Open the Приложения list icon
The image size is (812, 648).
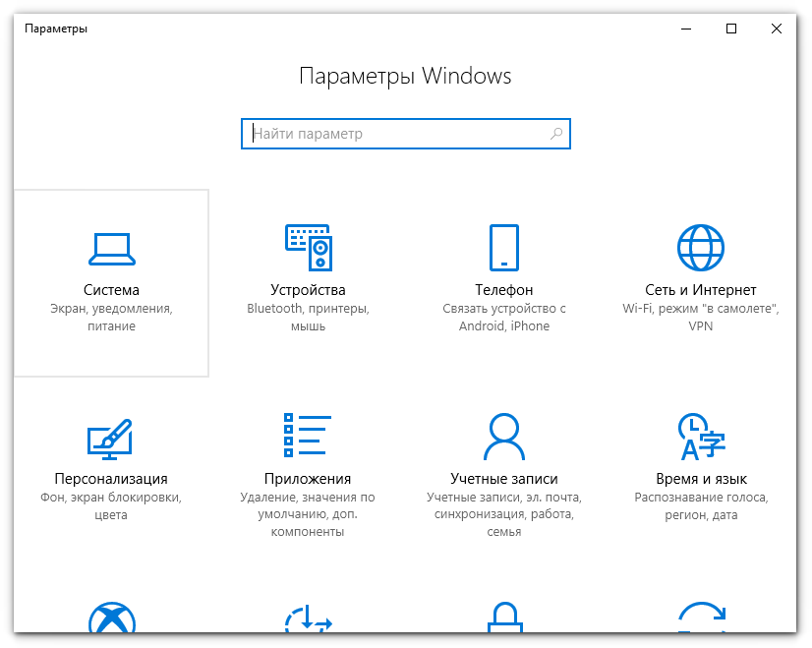pos(308,435)
